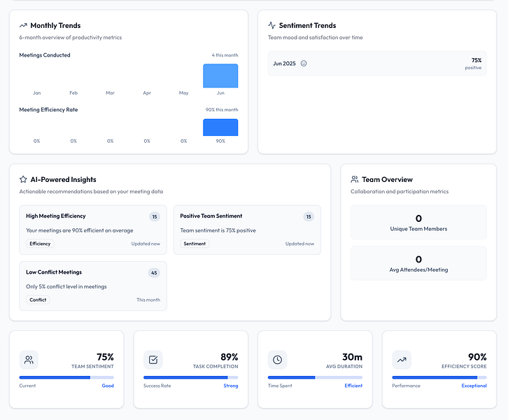This screenshot has height=420, width=508.
Task: Click the '75%' Team Sentiment value
Action: click(105, 357)
